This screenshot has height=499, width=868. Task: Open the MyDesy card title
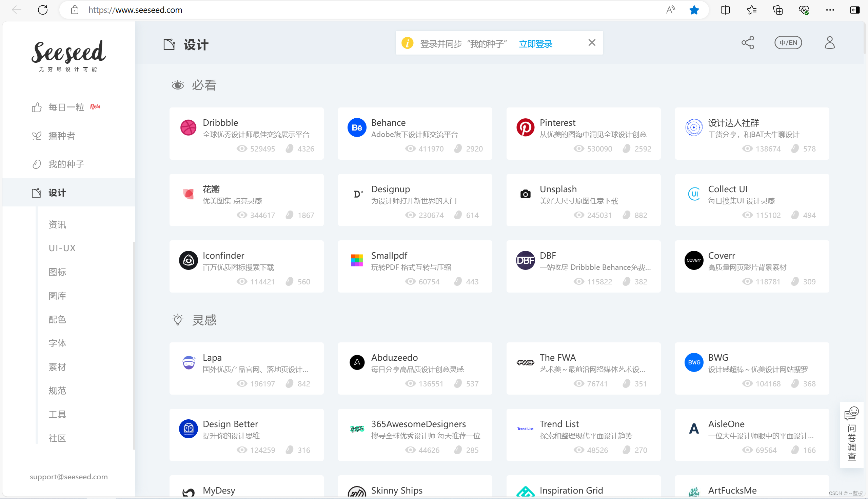[219, 491]
